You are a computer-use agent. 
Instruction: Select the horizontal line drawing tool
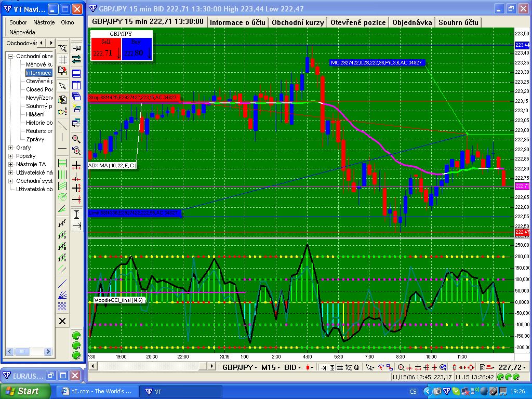(62, 149)
